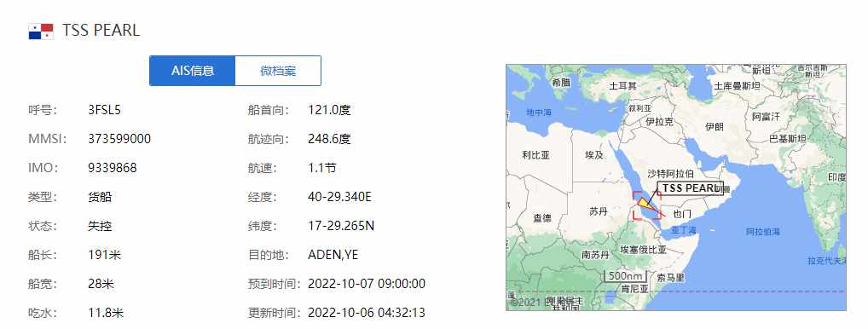The width and height of the screenshot is (868, 329).
Task: Click 阿拉伯海 label on the map
Action: click(763, 232)
